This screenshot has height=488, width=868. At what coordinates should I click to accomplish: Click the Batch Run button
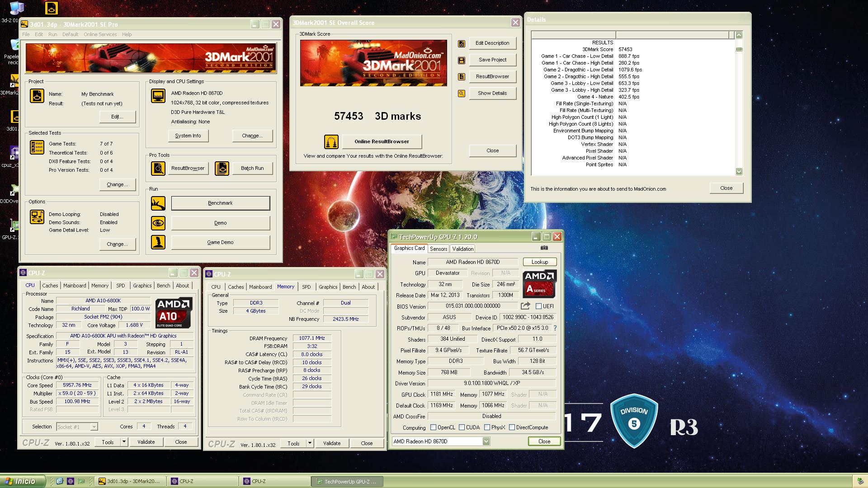252,169
